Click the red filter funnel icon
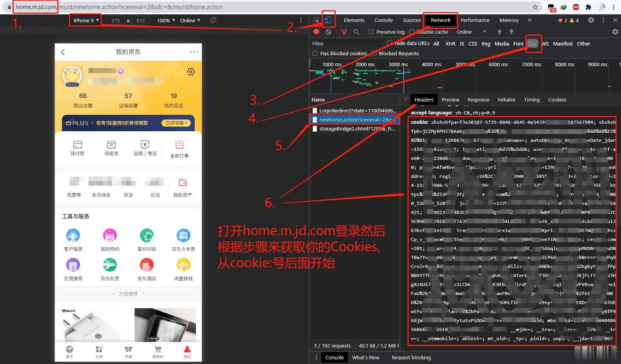Image resolution: width=621 pixels, height=364 pixels. pos(344,32)
